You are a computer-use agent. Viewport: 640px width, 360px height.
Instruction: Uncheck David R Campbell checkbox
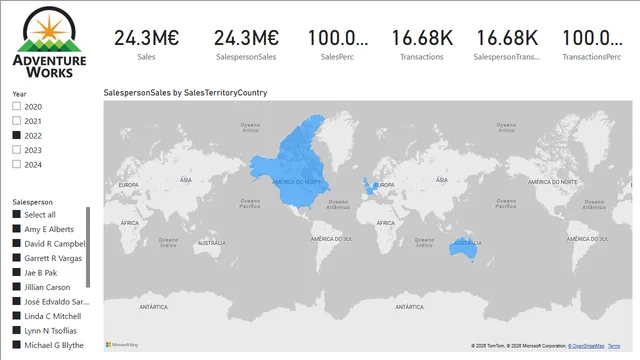(x=16, y=243)
